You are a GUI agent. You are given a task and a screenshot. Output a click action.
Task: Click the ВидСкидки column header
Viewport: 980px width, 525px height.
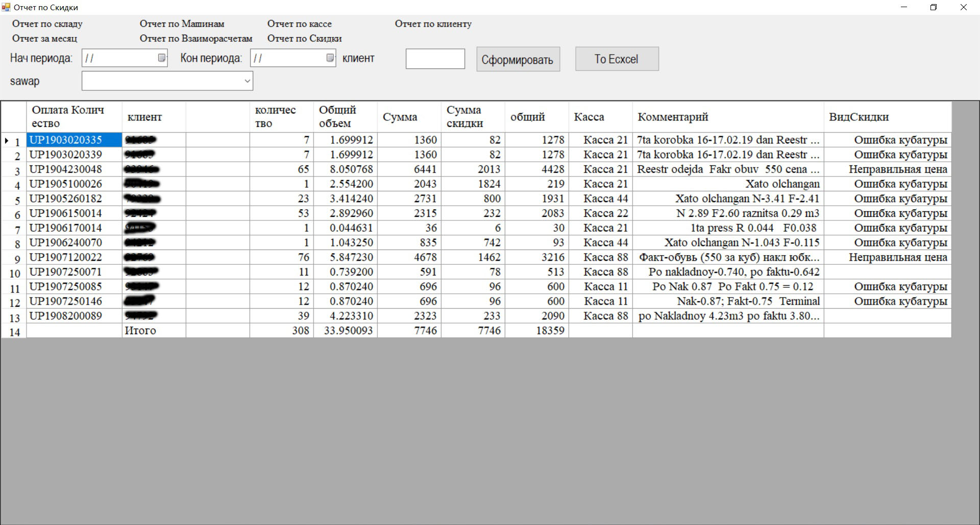(x=887, y=117)
